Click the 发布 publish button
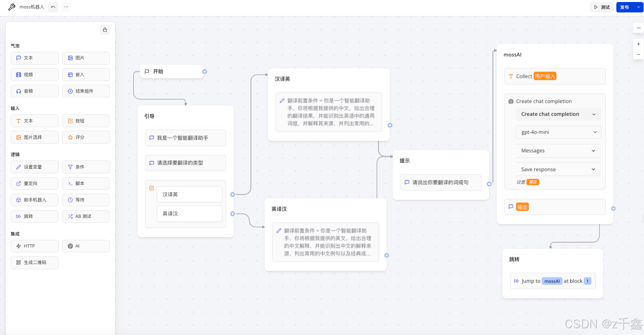 (624, 7)
